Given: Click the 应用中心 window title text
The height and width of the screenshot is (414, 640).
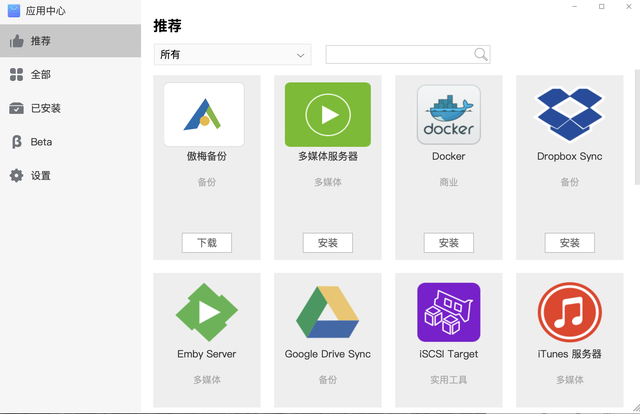Looking at the screenshot, I should tap(46, 11).
